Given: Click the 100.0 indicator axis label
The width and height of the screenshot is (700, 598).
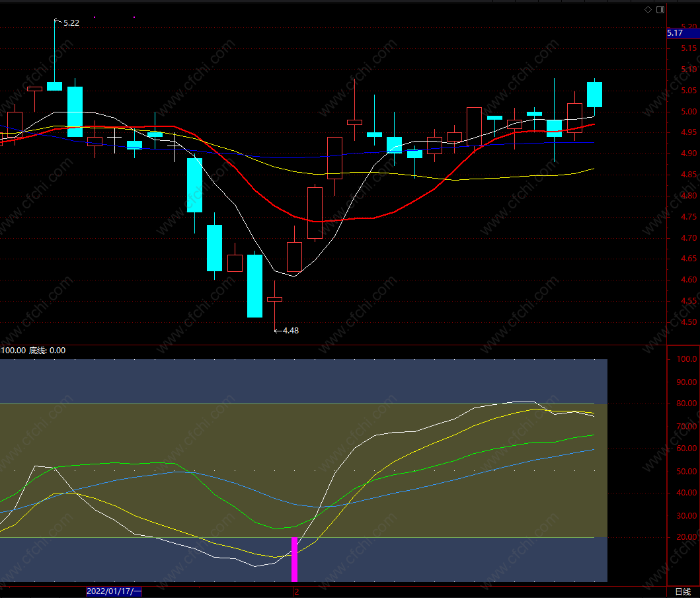Looking at the screenshot, I should pyautogui.click(x=687, y=359).
